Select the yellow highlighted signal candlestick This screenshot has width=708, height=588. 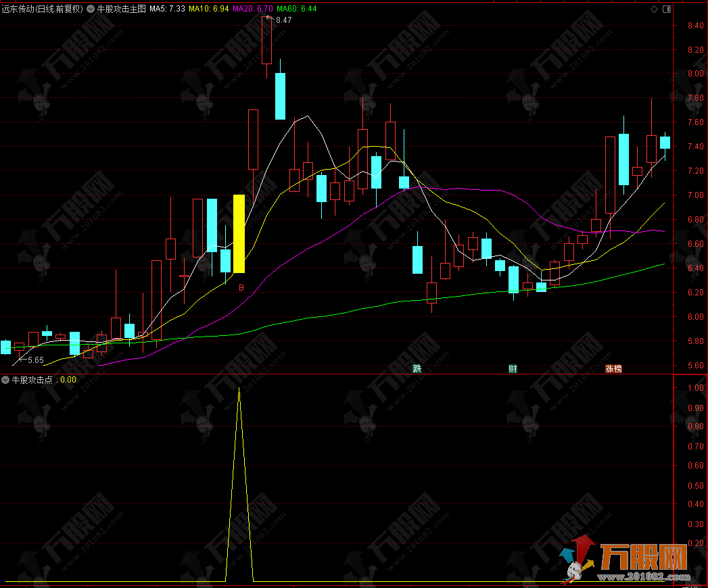click(239, 234)
